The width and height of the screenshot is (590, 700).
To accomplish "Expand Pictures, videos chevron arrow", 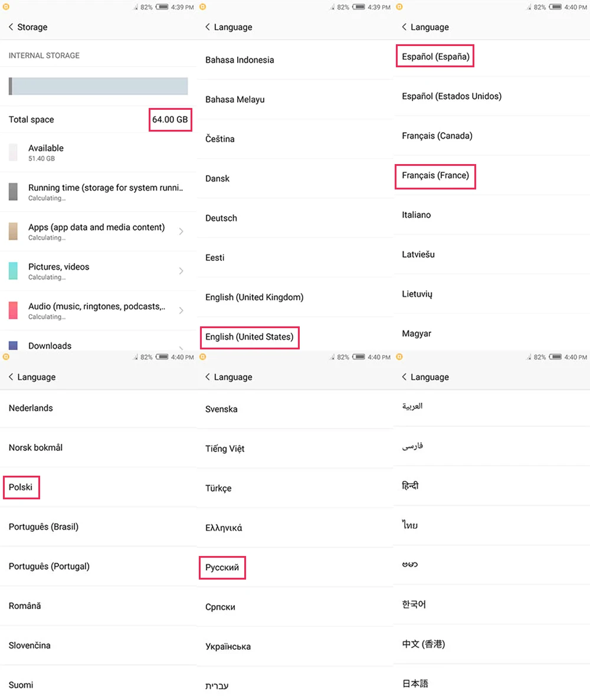I will [x=181, y=271].
